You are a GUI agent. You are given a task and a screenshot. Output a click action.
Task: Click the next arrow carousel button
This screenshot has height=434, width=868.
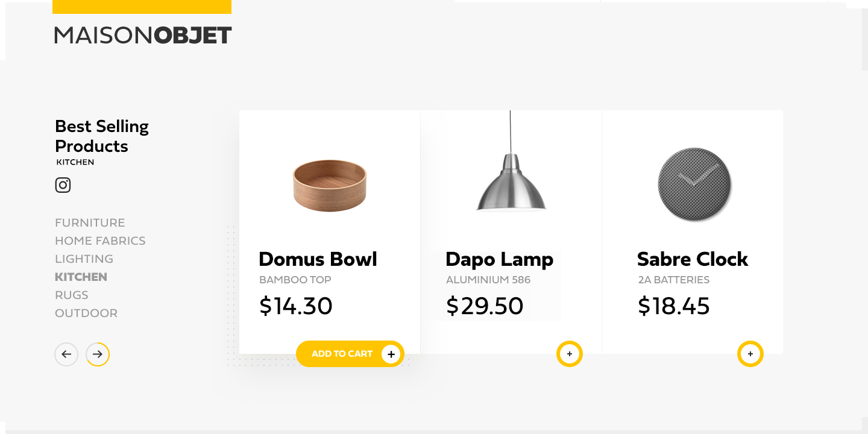tap(98, 354)
